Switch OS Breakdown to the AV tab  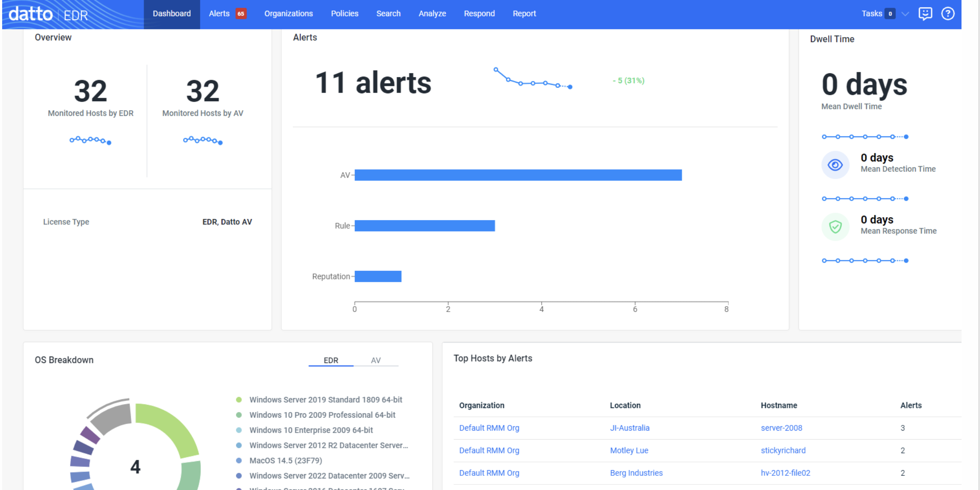click(376, 360)
